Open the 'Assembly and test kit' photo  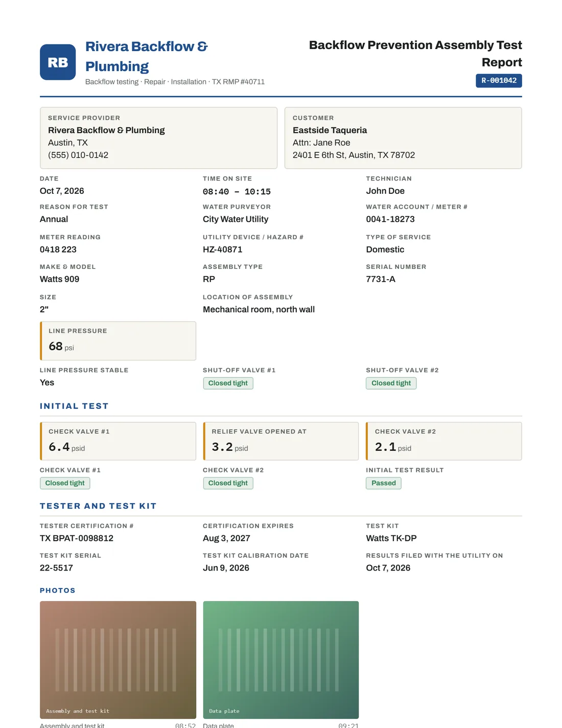click(x=118, y=660)
